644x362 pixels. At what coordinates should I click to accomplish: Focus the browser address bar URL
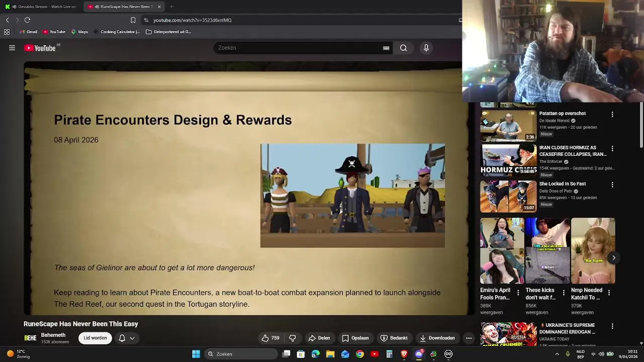193,20
